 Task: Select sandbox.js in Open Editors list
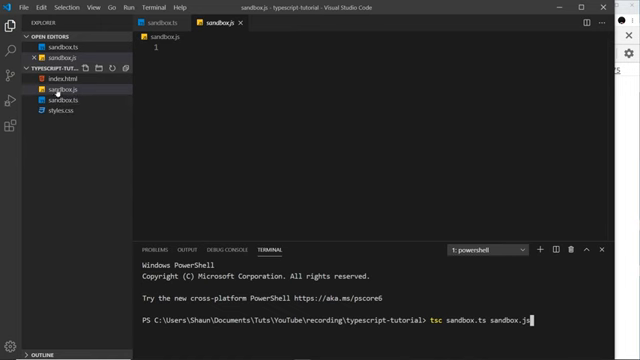coord(77,58)
